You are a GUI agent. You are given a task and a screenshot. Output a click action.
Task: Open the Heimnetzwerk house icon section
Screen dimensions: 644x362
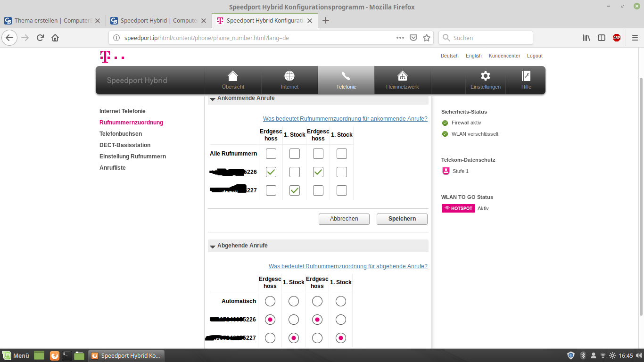click(402, 80)
